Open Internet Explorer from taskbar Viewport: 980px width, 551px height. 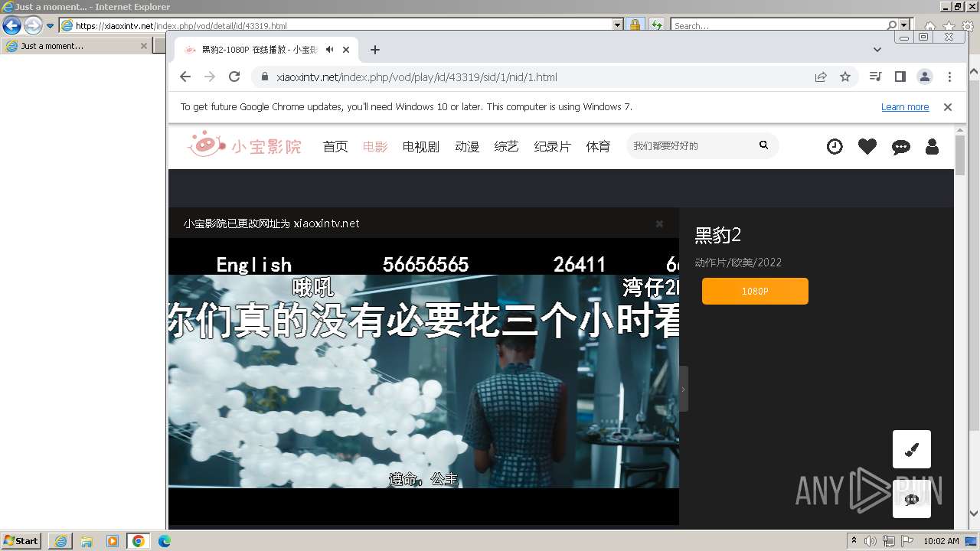60,541
